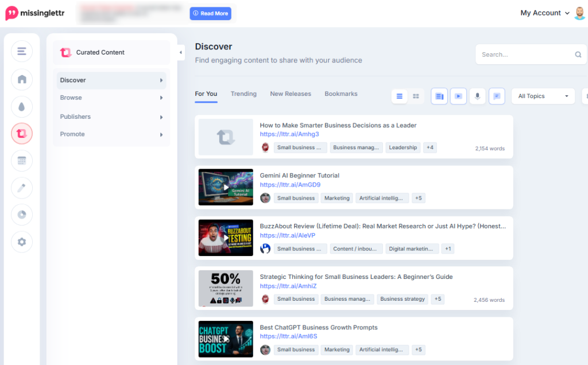Open the settings gear icon
This screenshot has height=365, width=588.
[x=22, y=242]
